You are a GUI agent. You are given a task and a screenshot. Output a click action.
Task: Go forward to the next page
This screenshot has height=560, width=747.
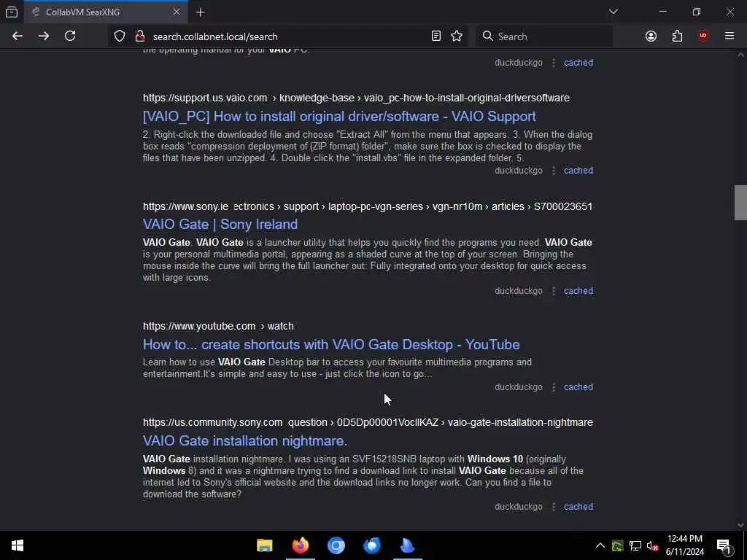pos(44,36)
